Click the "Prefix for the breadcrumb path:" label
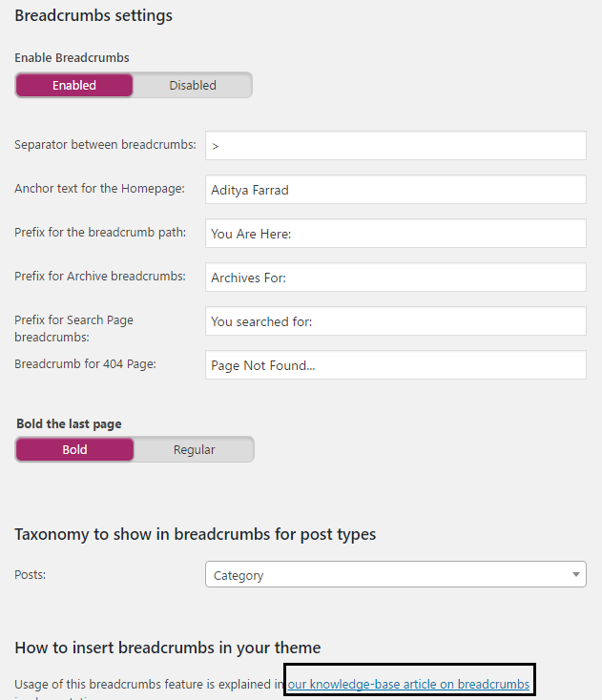 coord(100,233)
